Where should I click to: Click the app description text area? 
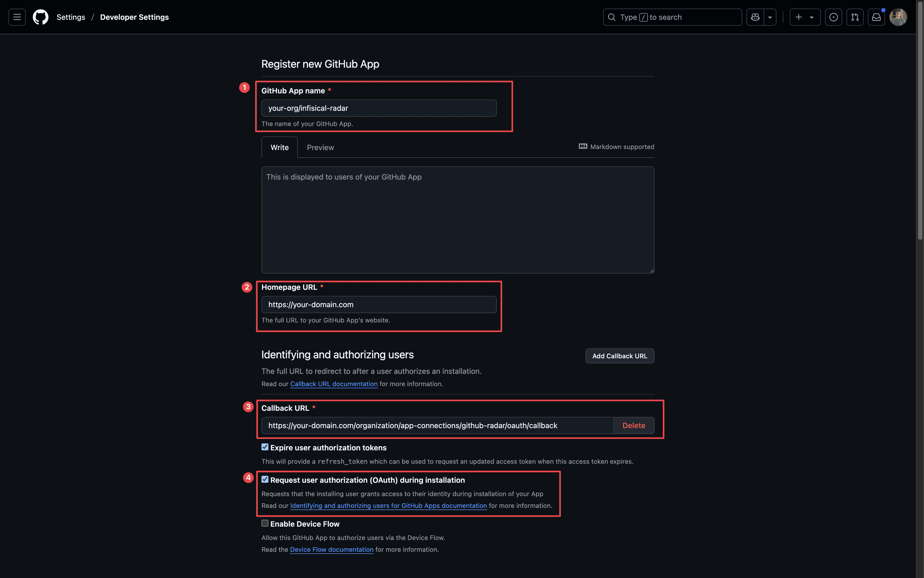(x=458, y=220)
